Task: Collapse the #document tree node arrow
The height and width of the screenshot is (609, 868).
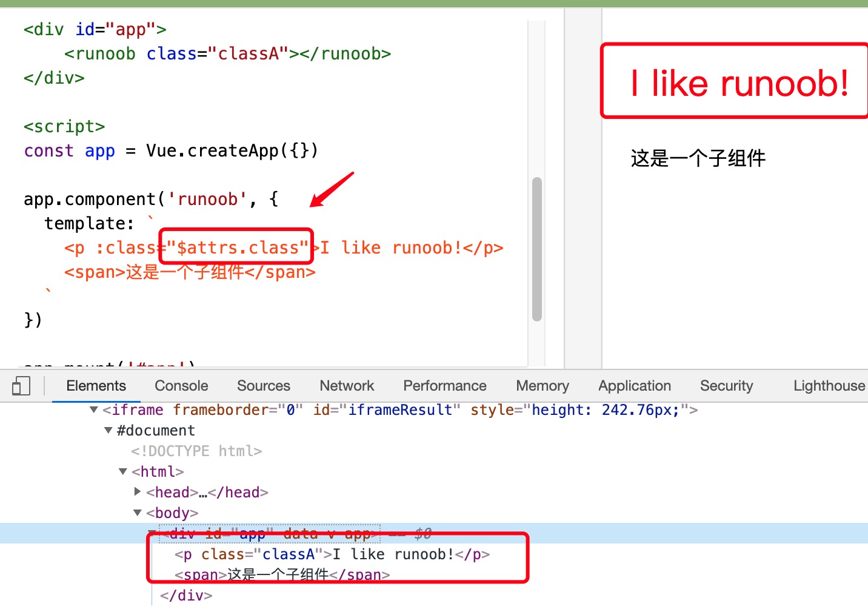Action: click(x=109, y=431)
